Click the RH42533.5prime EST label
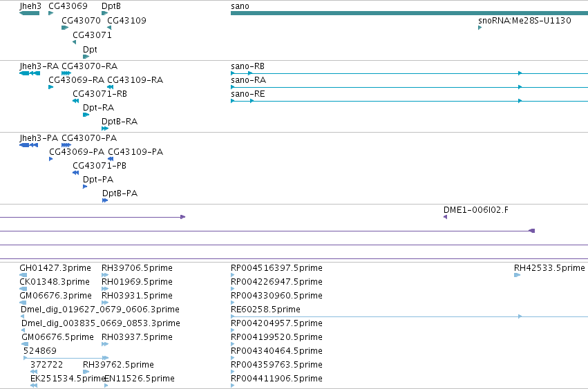Image resolution: width=588 pixels, height=389 pixels. tap(549, 268)
